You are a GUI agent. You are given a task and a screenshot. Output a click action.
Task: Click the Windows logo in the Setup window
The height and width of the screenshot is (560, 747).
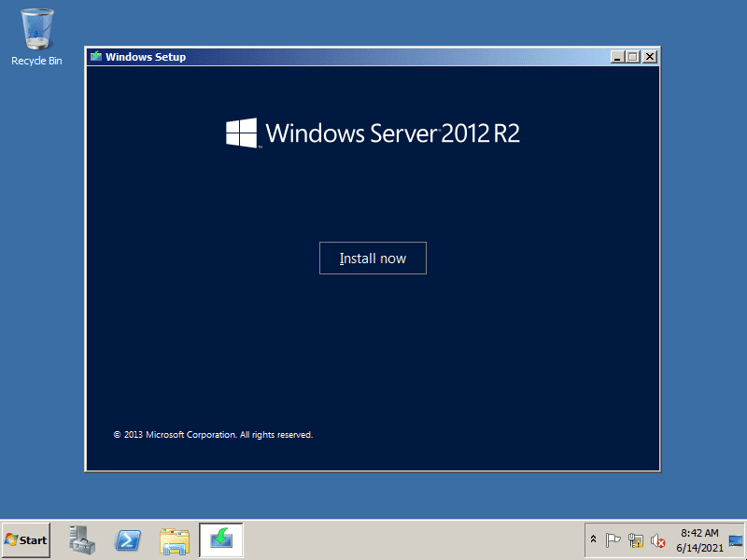[242, 133]
